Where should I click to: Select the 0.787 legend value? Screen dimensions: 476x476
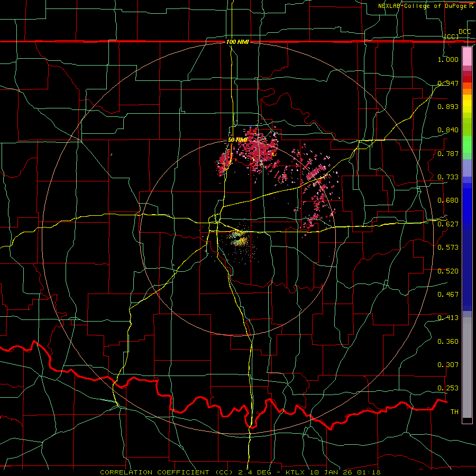tap(448, 153)
